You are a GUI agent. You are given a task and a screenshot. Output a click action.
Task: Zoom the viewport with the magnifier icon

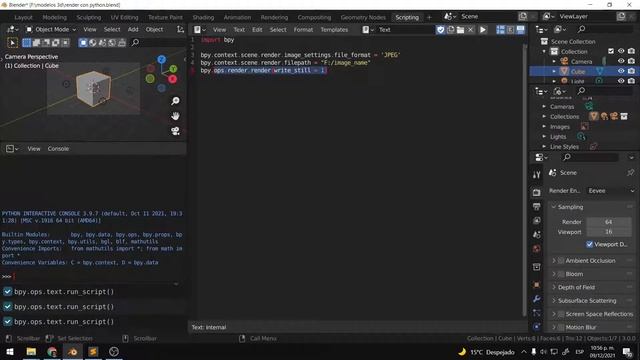tap(176, 101)
